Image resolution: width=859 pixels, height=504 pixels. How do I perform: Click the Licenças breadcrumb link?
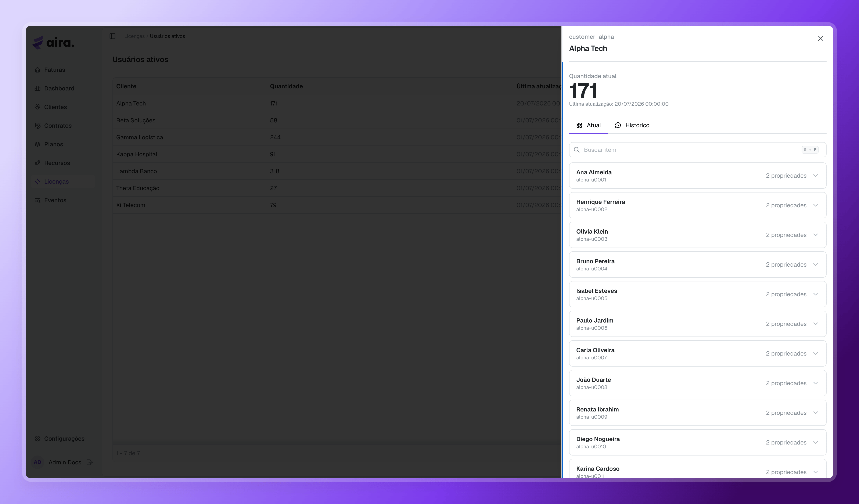click(x=134, y=36)
